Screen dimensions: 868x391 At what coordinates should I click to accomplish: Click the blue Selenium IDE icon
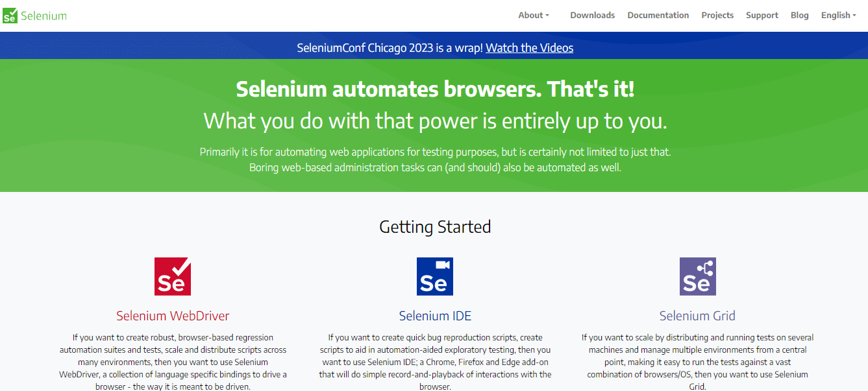(435, 276)
